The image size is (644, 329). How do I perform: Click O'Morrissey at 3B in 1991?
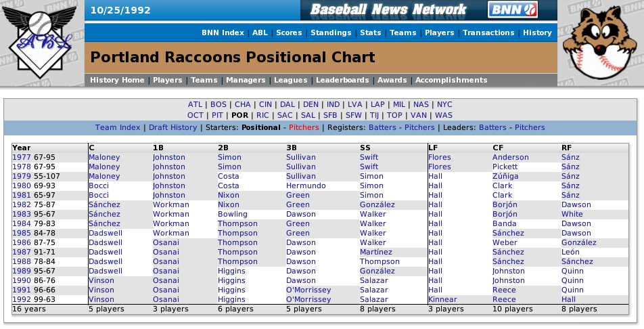308,290
